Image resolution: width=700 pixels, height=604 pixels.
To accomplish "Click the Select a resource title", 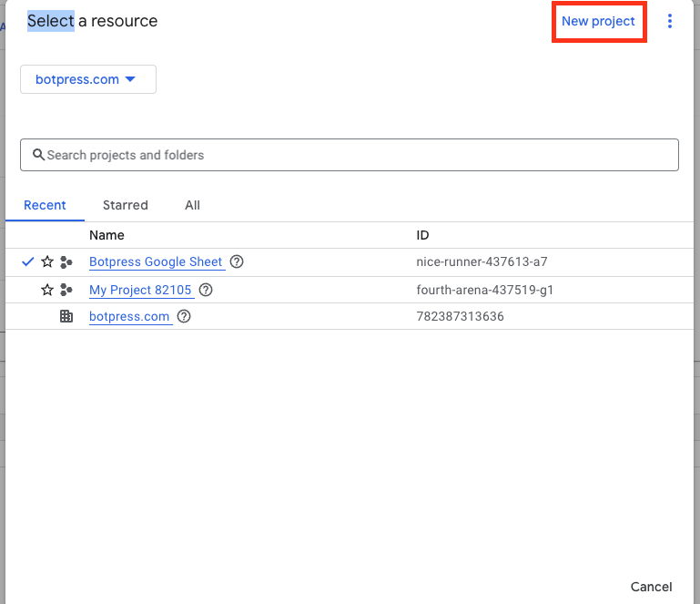I will pyautogui.click(x=93, y=21).
